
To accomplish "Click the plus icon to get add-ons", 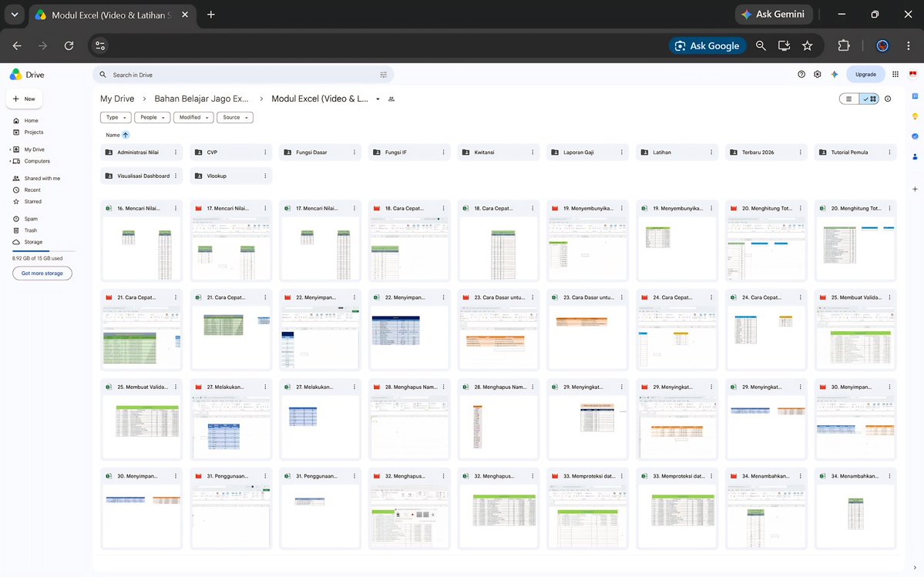I will (915, 189).
